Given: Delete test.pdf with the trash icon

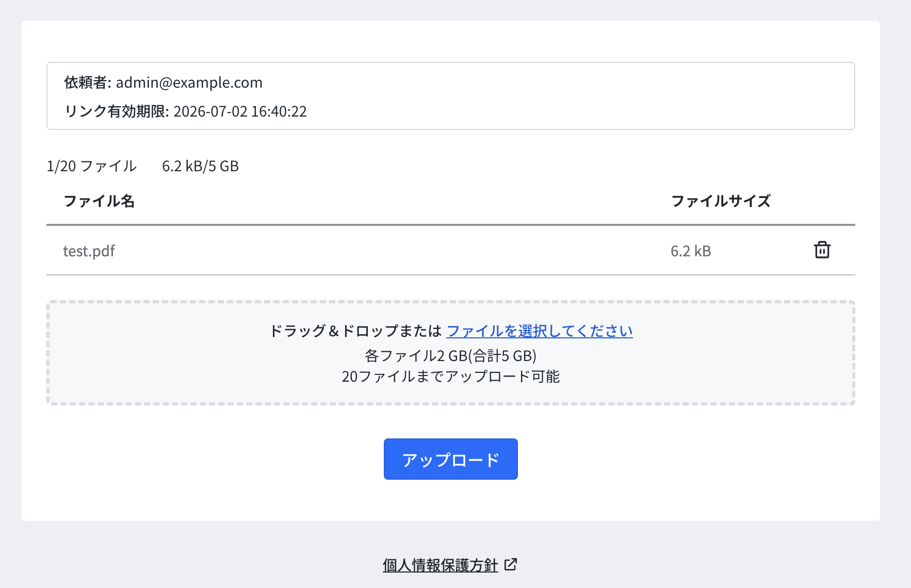Looking at the screenshot, I should click(x=822, y=250).
